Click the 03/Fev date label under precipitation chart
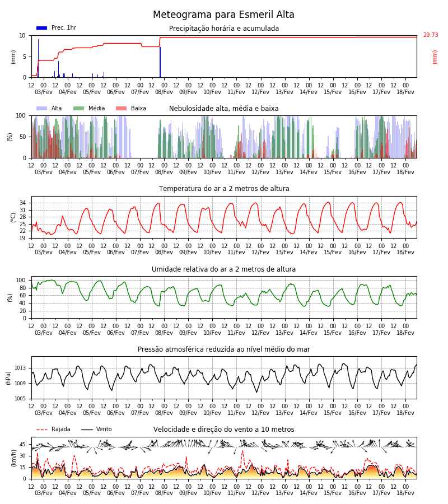The image size is (448, 504). click(x=43, y=92)
